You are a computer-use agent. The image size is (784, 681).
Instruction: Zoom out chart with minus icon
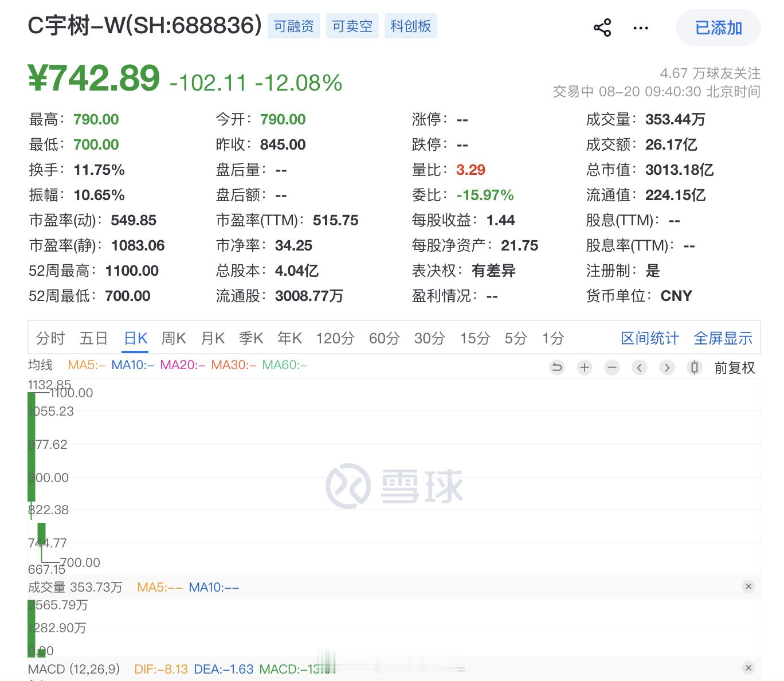point(612,367)
